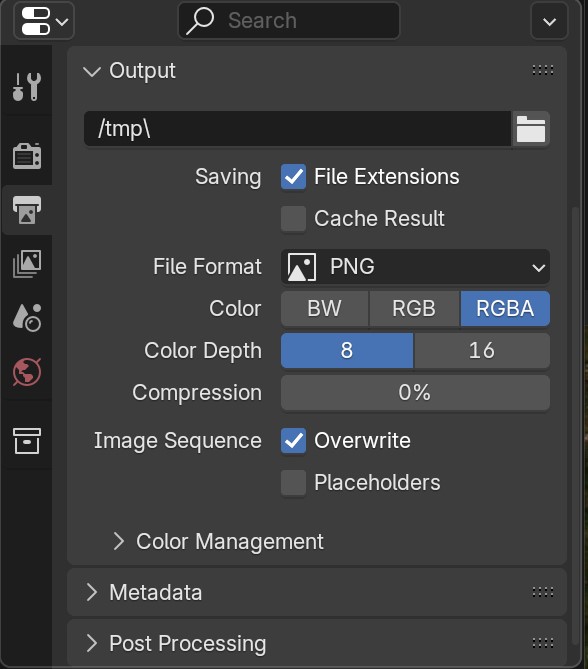Screen dimensions: 588x669
Task: Select the Output properties tab
Action: pyautogui.click(x=27, y=209)
